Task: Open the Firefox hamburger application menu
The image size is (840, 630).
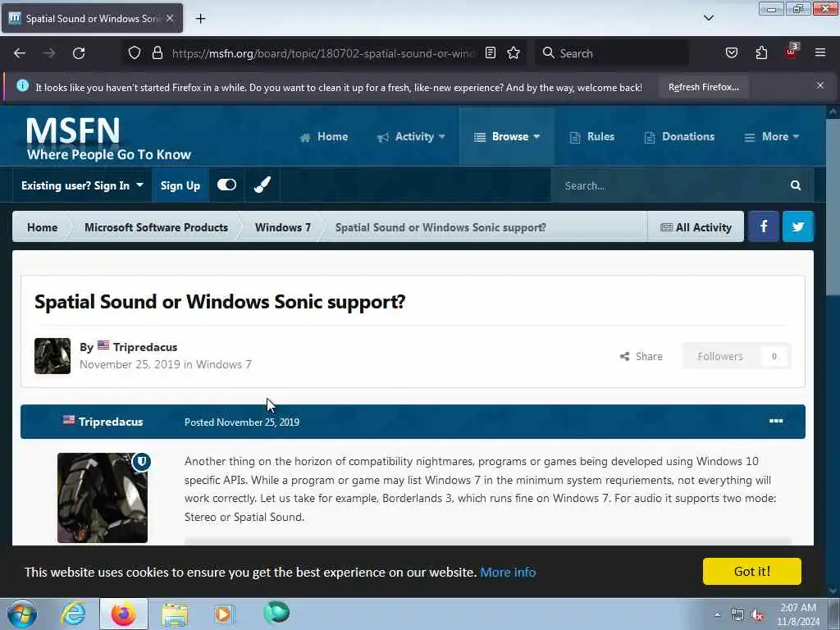Action: (x=820, y=52)
